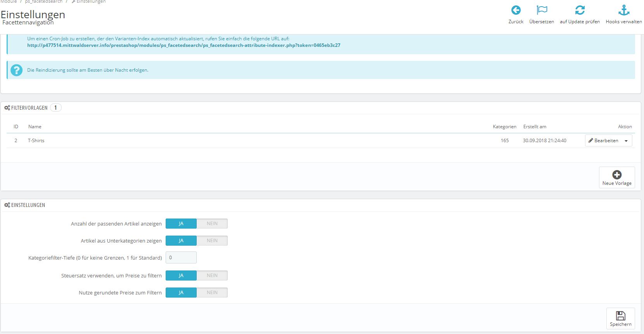Click the category count 165
Image resolution: width=644 pixels, height=334 pixels.
click(x=505, y=141)
